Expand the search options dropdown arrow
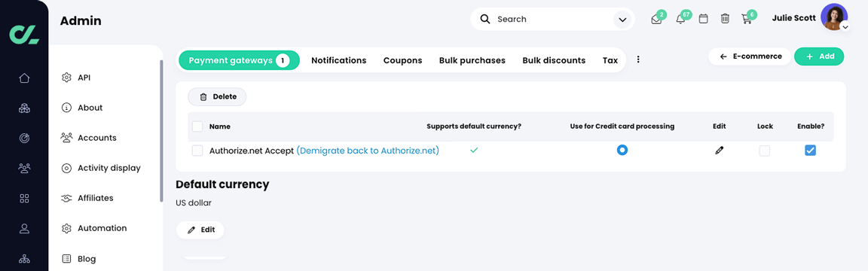Screen dimensions: 868x271 click(622, 20)
